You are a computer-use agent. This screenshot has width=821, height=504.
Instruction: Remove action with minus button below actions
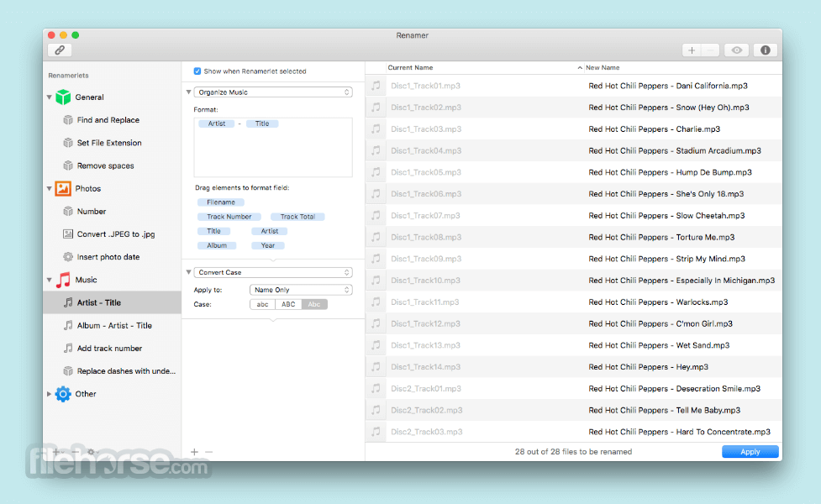(209, 452)
